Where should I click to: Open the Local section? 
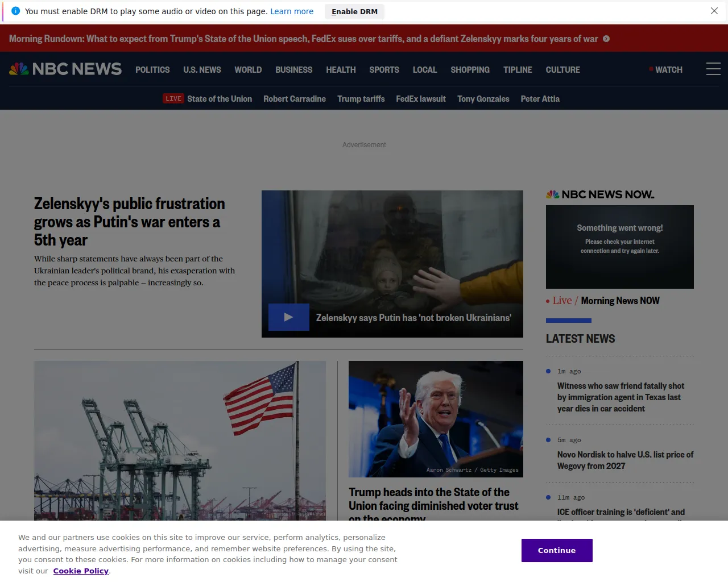tap(425, 70)
